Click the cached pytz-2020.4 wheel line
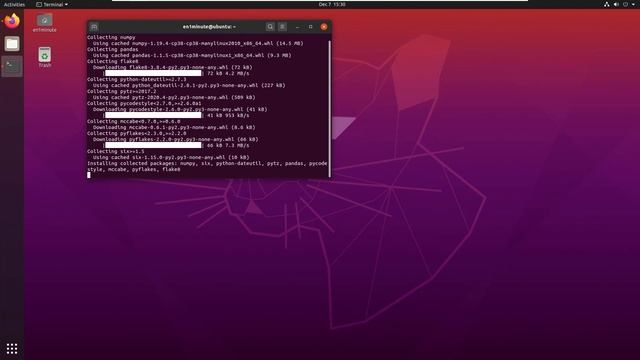This screenshot has height=360, width=640. click(174, 97)
